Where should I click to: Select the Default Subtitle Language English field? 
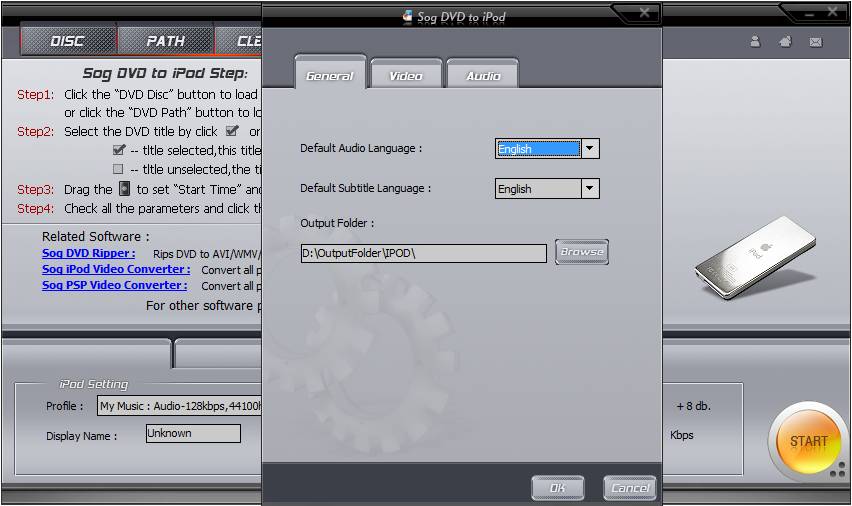[538, 189]
